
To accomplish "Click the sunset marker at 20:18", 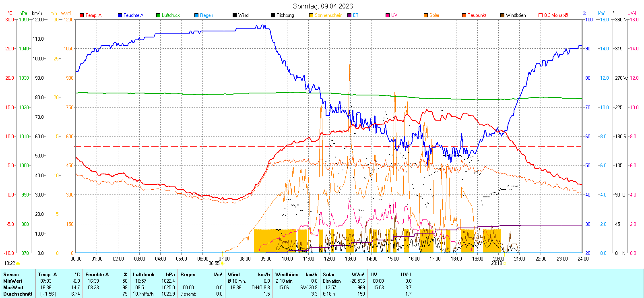I will (505, 263).
